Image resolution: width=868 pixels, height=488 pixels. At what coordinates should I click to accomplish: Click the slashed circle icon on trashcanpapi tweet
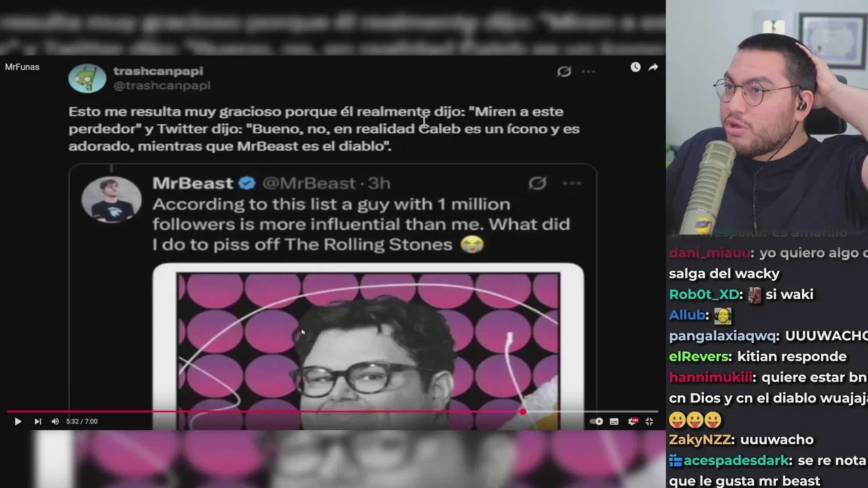pyautogui.click(x=564, y=71)
